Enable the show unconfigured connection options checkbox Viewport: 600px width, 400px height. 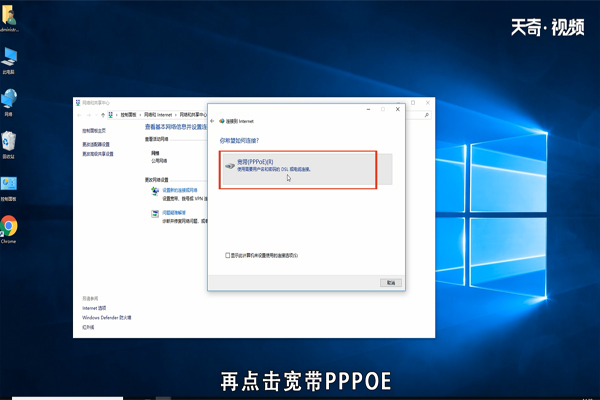point(227,255)
